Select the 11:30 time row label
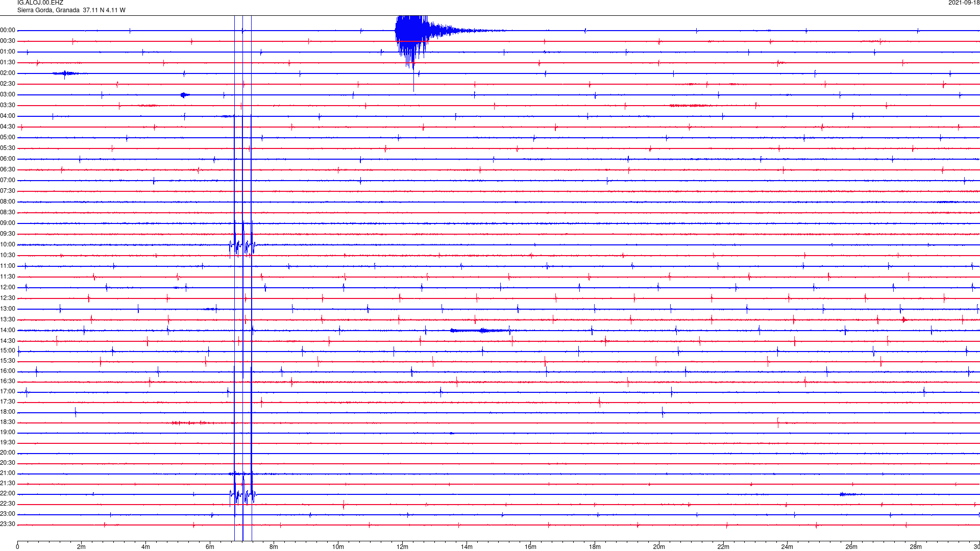 (8, 277)
